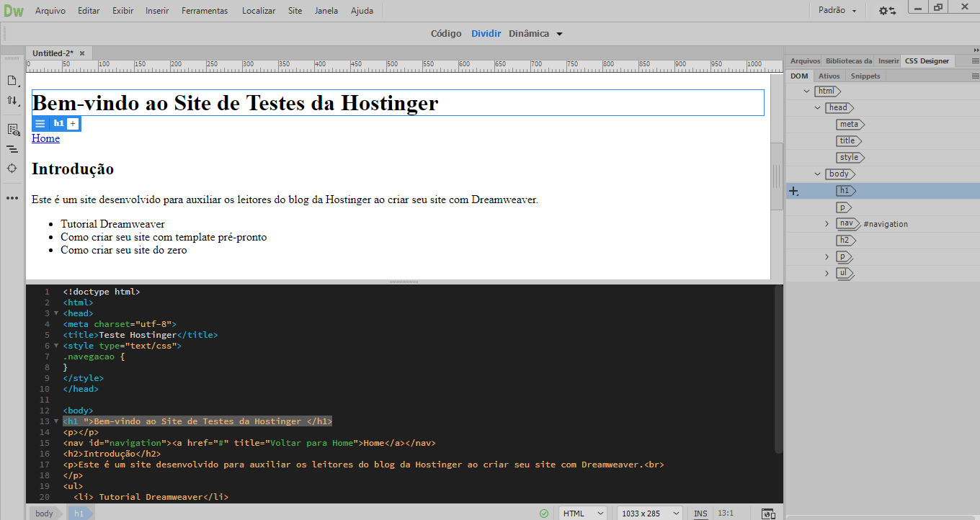Select the style node in DOM tree

click(850, 158)
